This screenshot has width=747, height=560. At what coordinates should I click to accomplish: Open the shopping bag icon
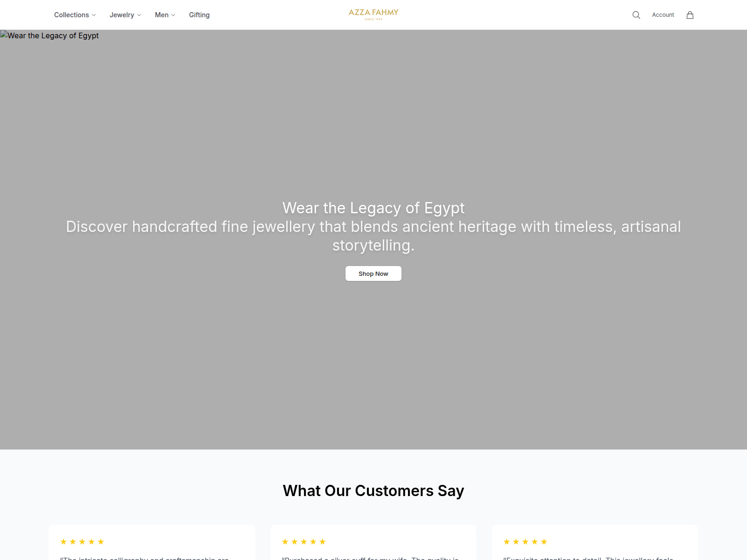(690, 15)
